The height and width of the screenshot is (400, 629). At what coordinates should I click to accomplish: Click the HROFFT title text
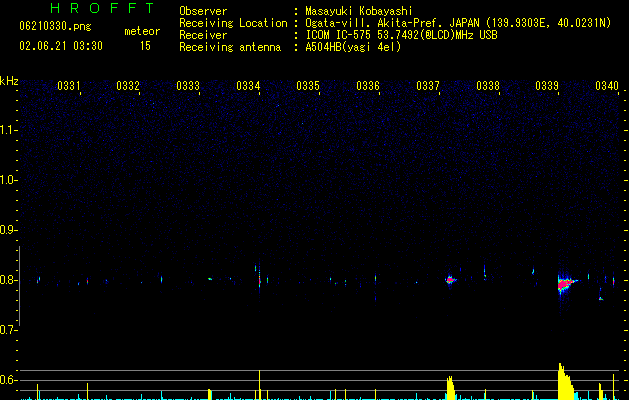point(102,8)
